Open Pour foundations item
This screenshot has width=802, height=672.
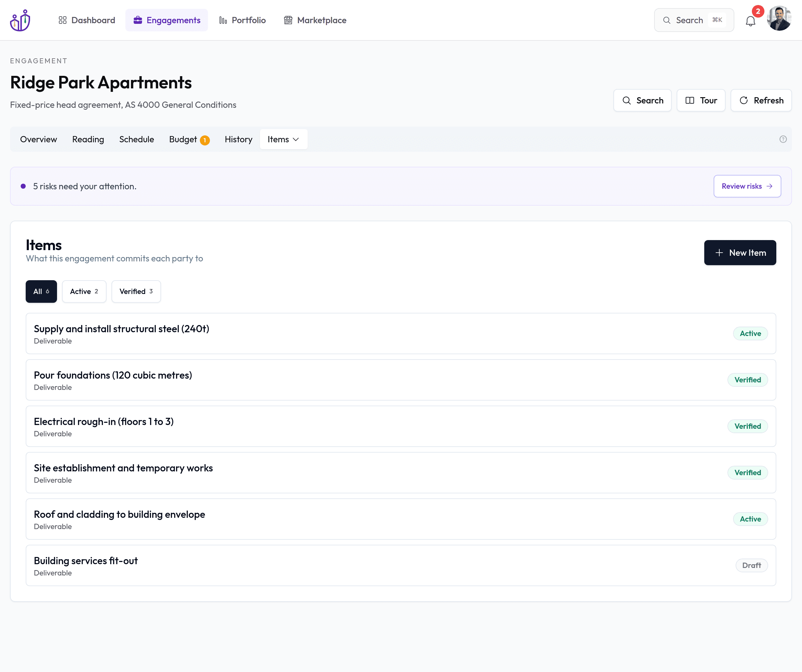(x=401, y=380)
